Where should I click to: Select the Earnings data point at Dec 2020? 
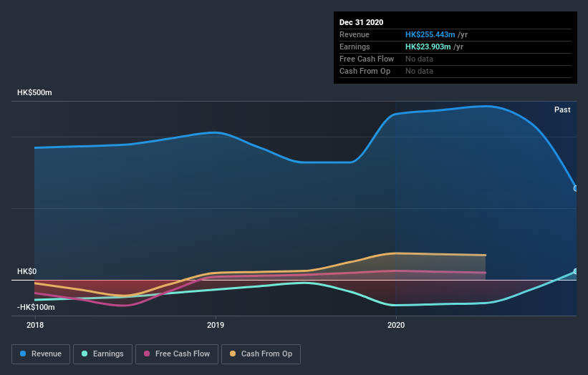pos(576,271)
